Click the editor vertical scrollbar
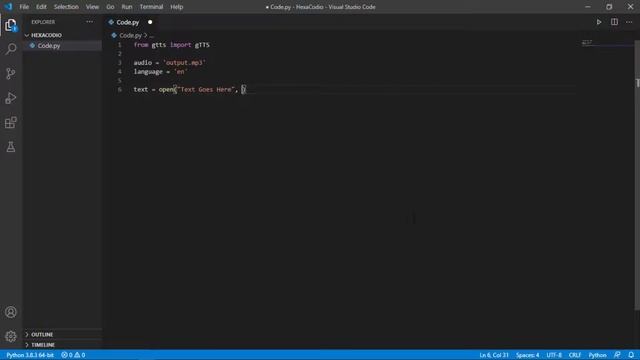This screenshot has width=640, height=360. click(637, 175)
